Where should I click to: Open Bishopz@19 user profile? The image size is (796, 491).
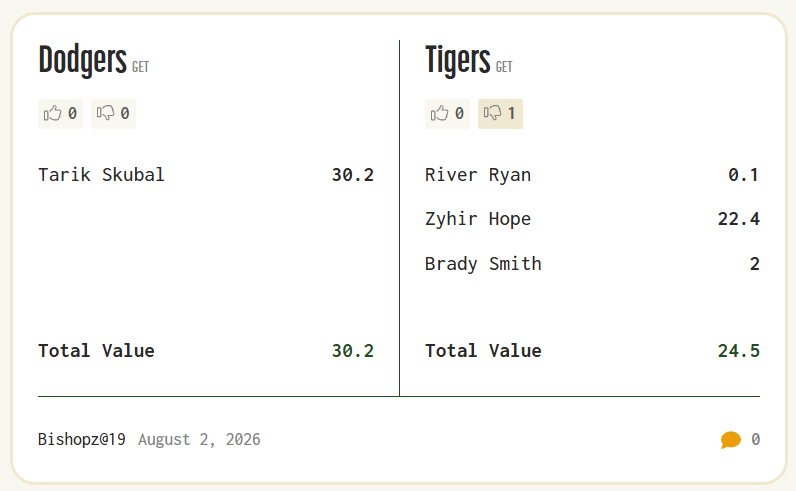[82, 439]
